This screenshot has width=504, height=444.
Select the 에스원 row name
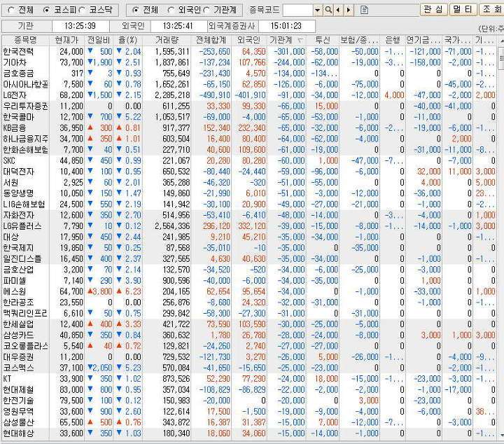coord(15,291)
